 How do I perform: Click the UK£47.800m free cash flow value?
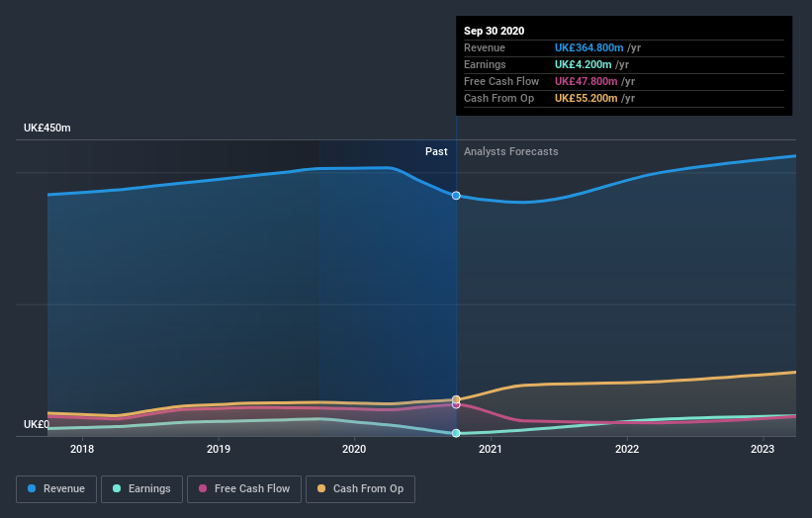pos(586,81)
